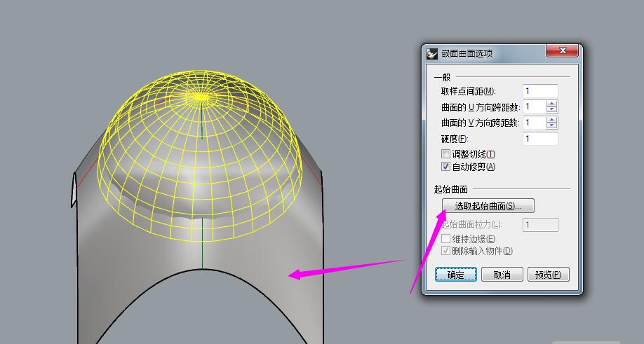644x344 pixels.
Task: Click the V方向跨距数 value field
Action: click(x=535, y=123)
